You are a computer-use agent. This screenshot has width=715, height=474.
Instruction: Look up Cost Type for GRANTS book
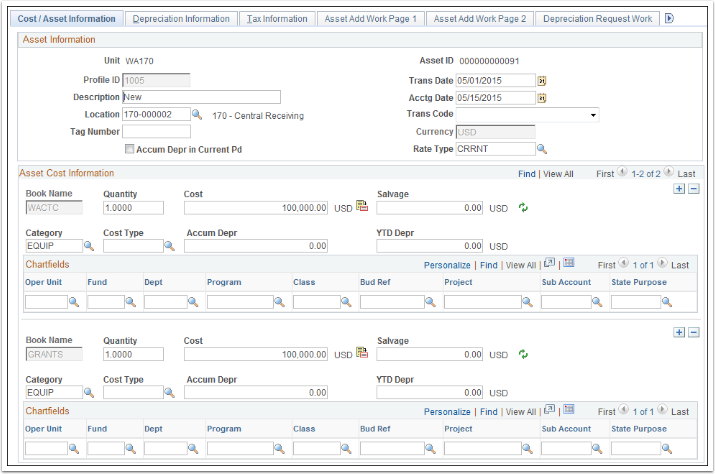[x=170, y=393]
